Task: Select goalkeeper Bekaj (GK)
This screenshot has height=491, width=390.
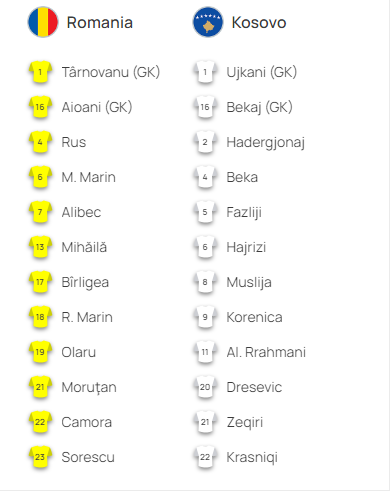Action: (260, 108)
